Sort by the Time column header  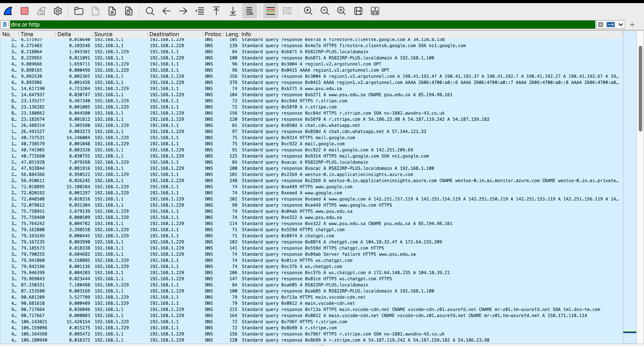click(x=37, y=34)
